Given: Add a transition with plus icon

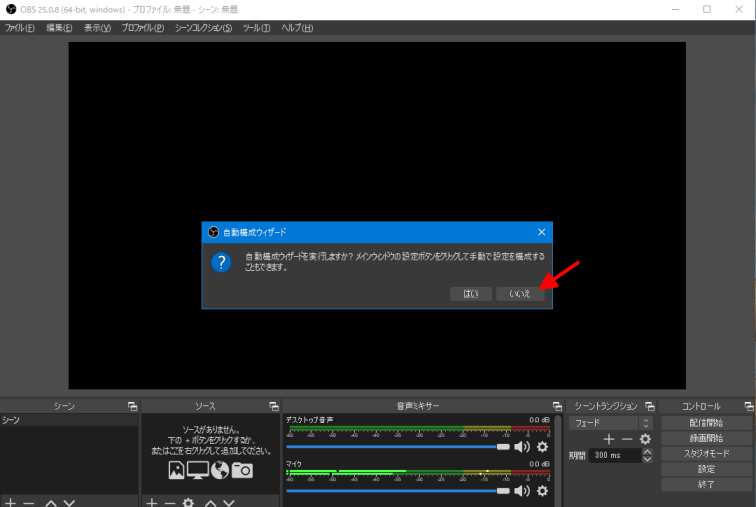Looking at the screenshot, I should 608,439.
